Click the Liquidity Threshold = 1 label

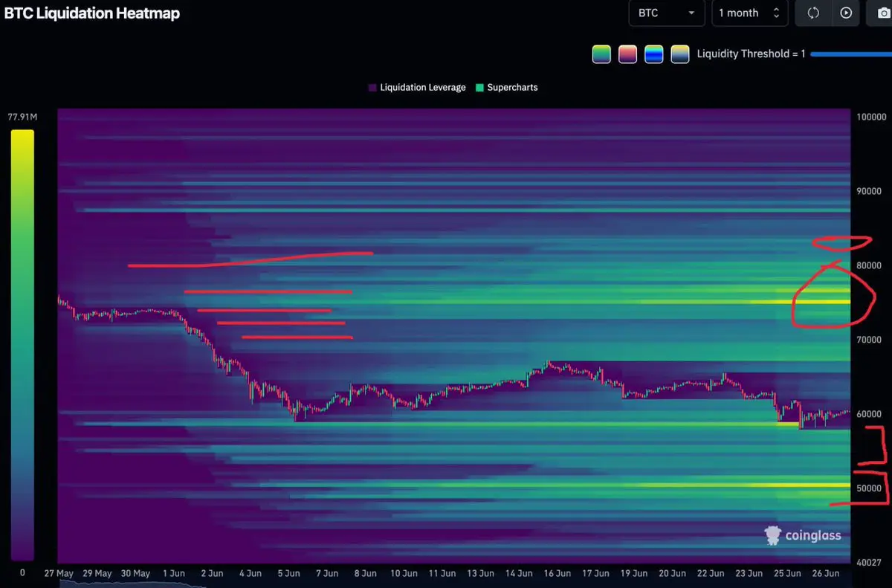click(751, 54)
